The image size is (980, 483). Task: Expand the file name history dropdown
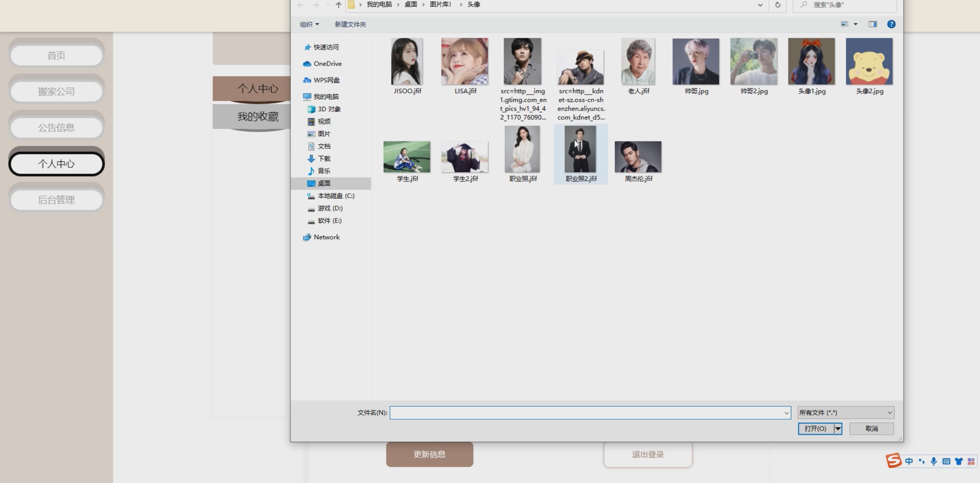(787, 413)
